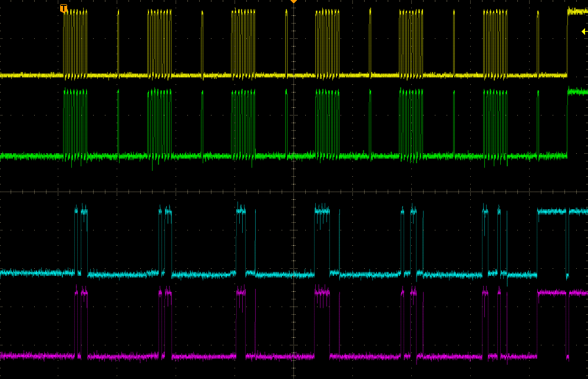Click the orange horizontal position triangle marker
Viewport: 588px width, 379px height.
click(x=293, y=2)
